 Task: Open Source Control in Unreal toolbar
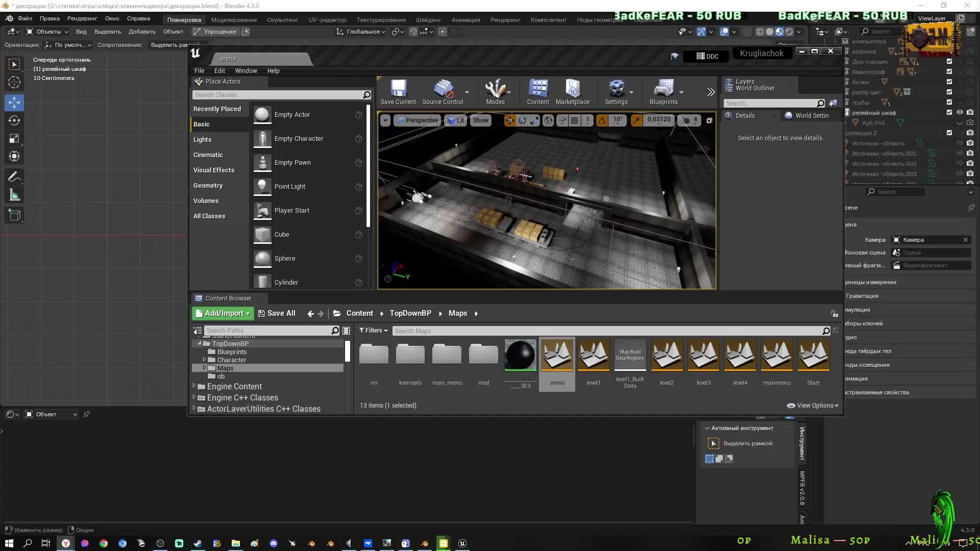point(443,92)
